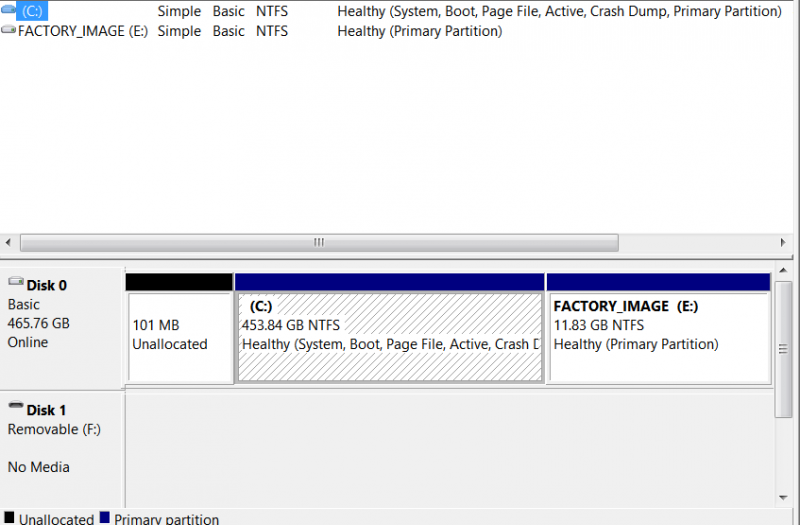The image size is (800, 525).
Task: Click the Basic cell in the (C:) row
Action: tap(229, 11)
